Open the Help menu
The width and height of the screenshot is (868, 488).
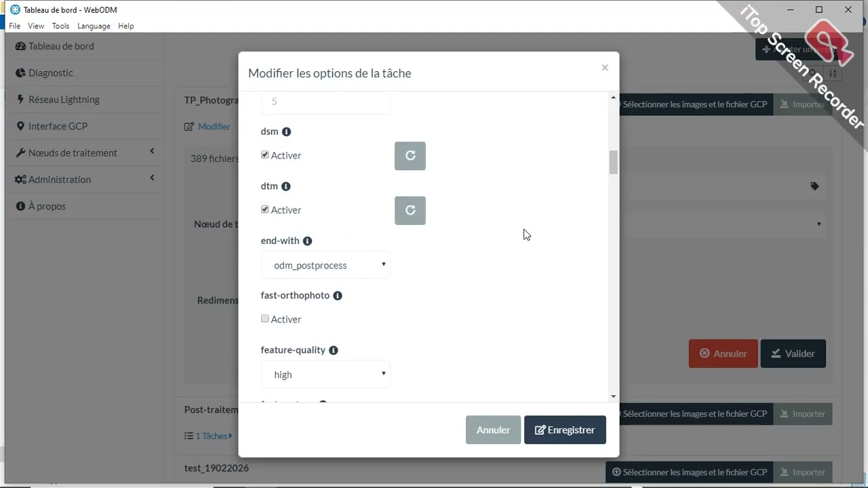click(125, 26)
